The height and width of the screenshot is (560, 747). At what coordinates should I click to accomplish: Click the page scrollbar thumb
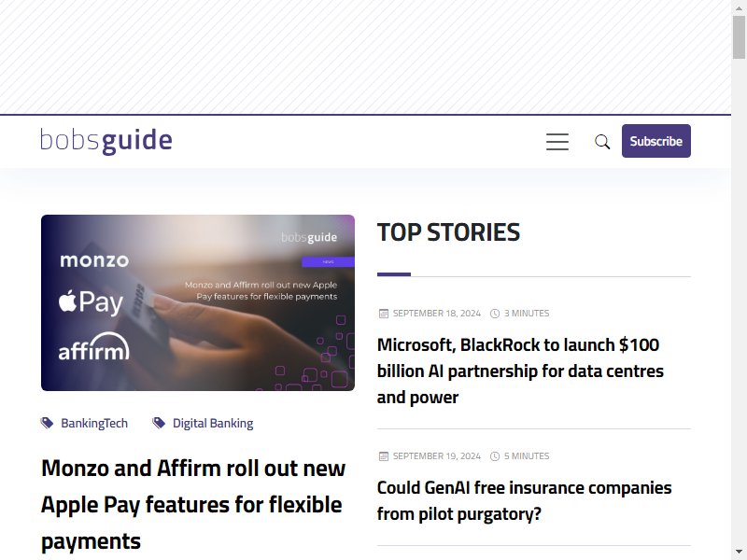[x=739, y=37]
